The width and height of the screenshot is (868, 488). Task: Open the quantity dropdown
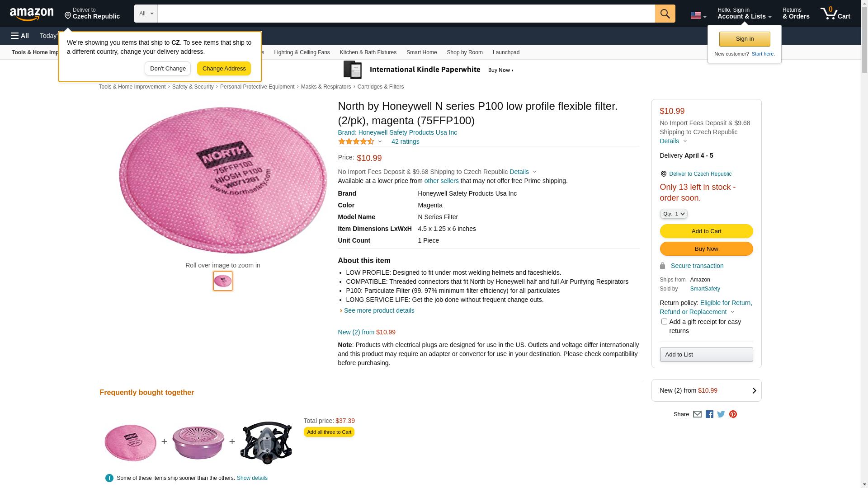[674, 214]
